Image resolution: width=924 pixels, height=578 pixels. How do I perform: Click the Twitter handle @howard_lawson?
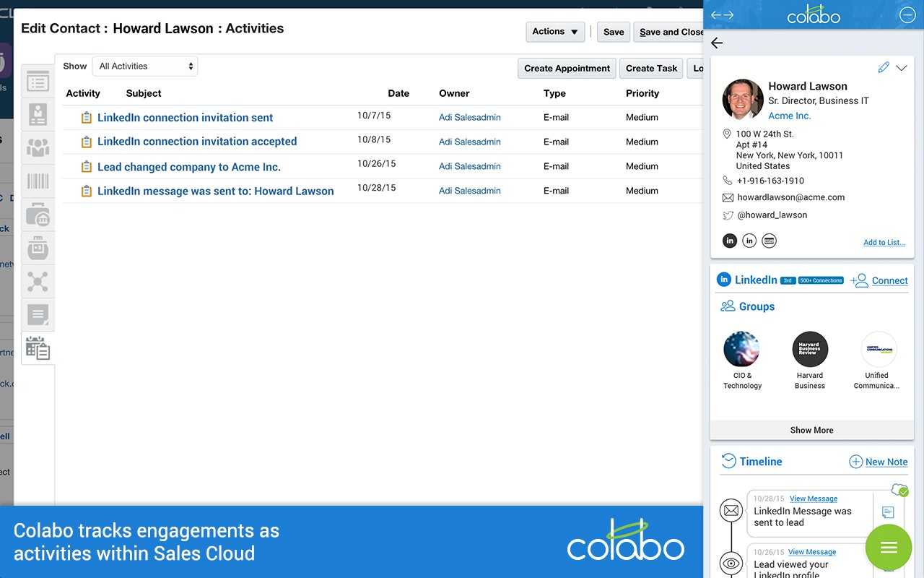pyautogui.click(x=772, y=215)
